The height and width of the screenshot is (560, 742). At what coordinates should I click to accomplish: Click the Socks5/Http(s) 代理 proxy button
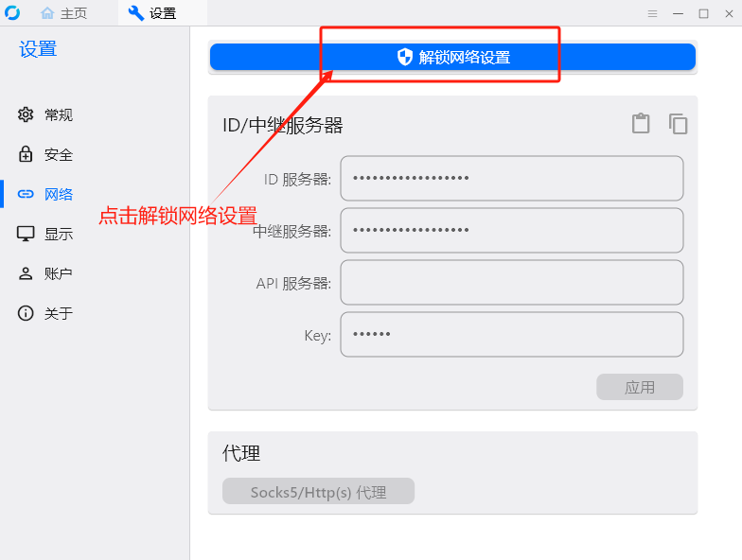(x=318, y=491)
